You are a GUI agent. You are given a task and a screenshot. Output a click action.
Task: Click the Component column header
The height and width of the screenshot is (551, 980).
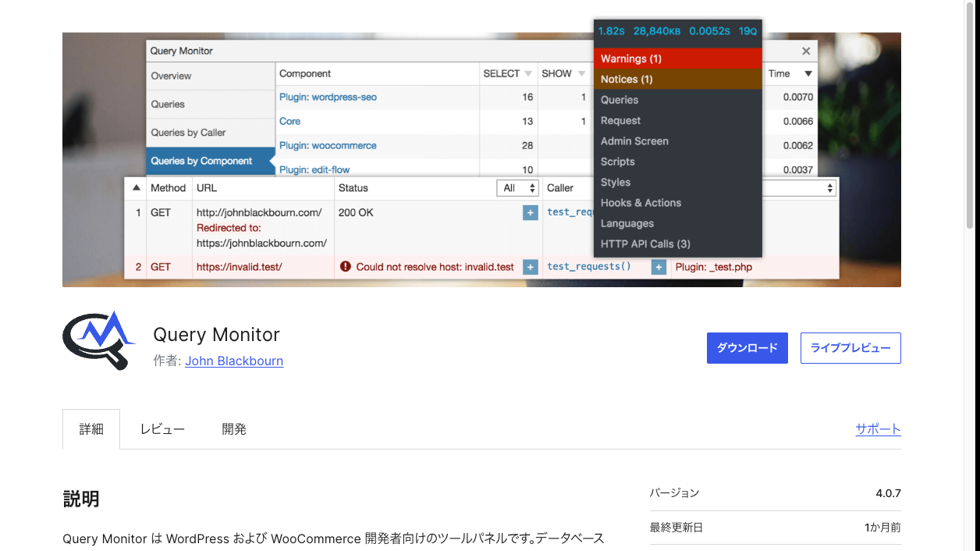(x=305, y=74)
